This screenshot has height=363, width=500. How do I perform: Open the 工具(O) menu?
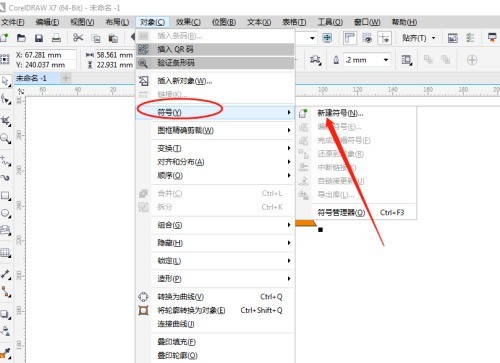(330, 22)
